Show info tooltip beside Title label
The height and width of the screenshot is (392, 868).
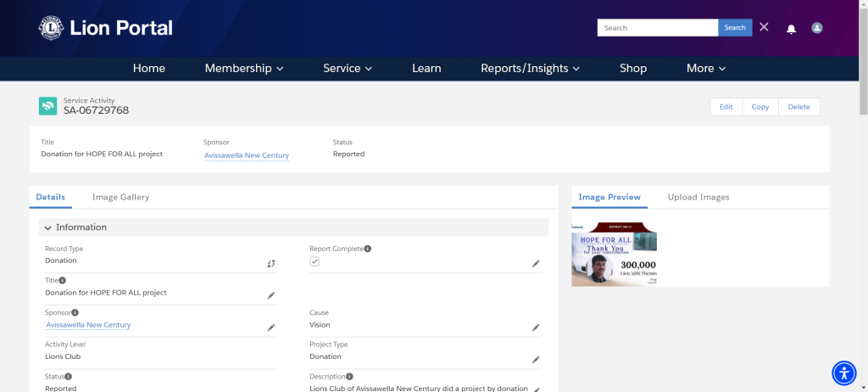pos(63,281)
